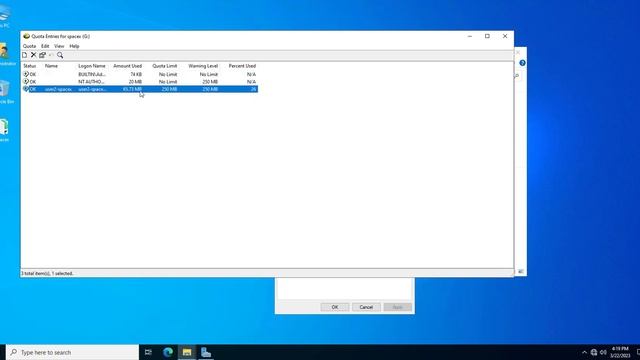This screenshot has height=360, width=640.
Task: Click the 250 MB quota limit of the user2-spacex row
Action: (169, 89)
